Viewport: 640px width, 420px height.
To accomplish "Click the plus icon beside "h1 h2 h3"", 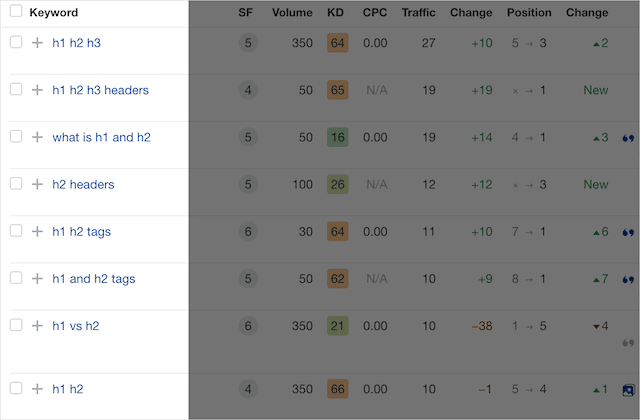I will (37, 43).
